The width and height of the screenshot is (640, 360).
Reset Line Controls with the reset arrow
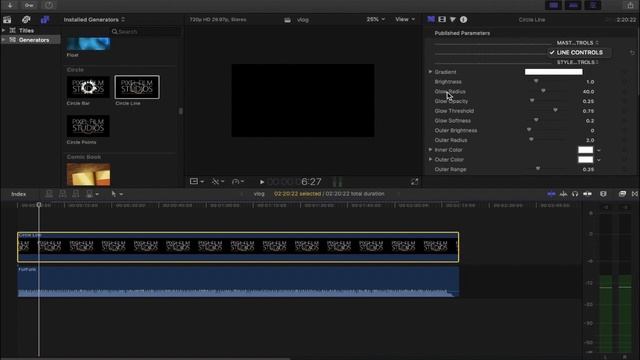632,53
